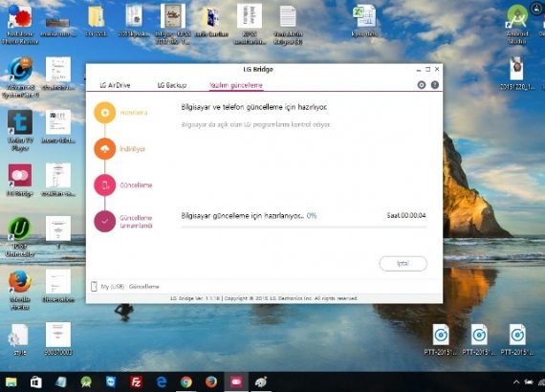Open FileZilla from the taskbar

click(x=136, y=382)
